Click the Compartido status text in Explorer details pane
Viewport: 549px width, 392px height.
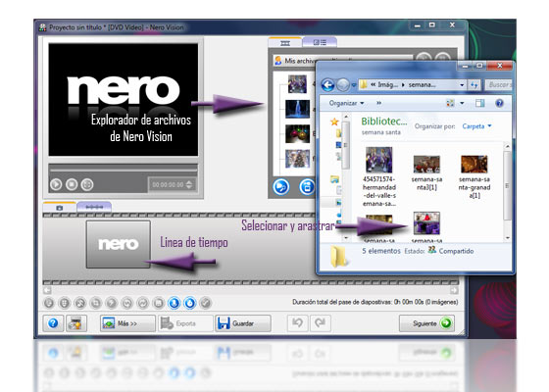pyautogui.click(x=456, y=251)
